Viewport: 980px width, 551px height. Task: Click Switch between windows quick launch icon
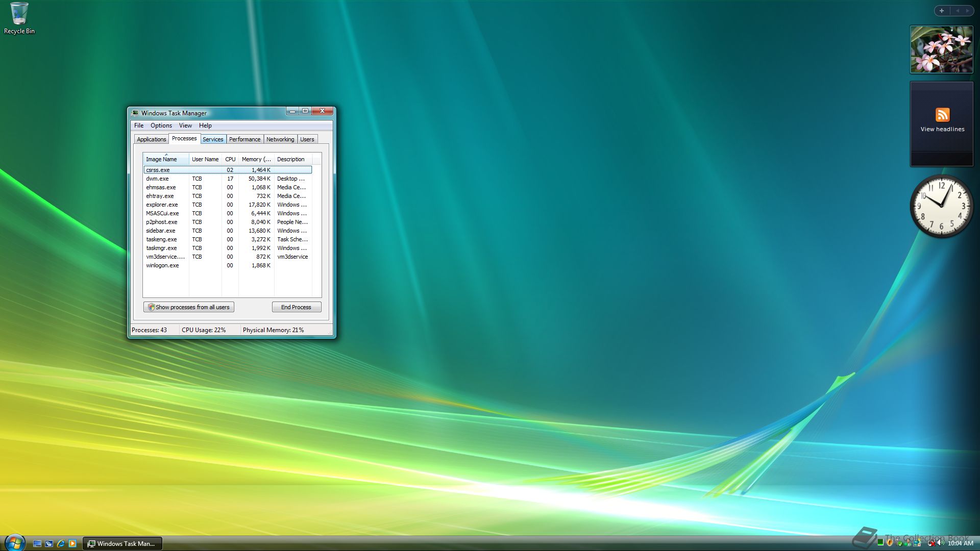(49, 543)
